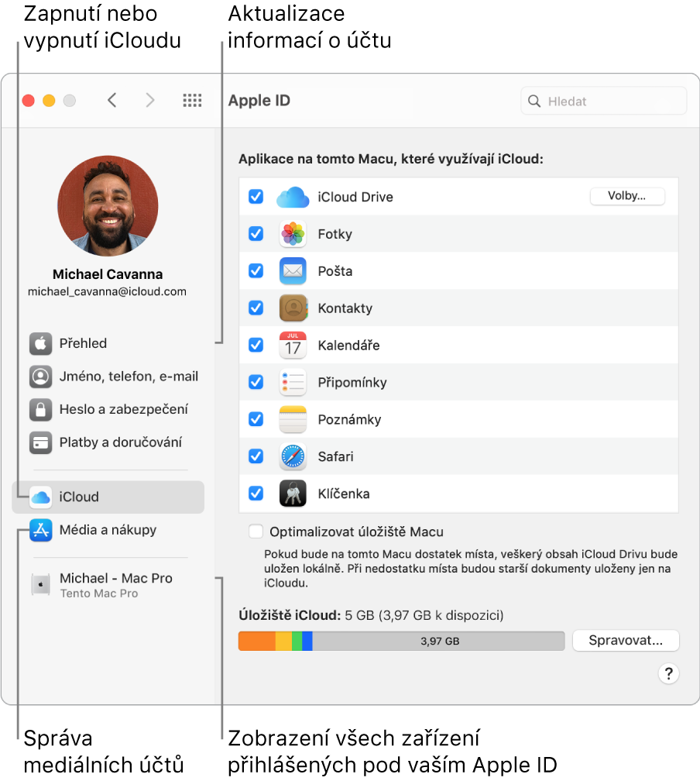Click the Michael Cavanna name text
Image resolution: width=700 pixels, height=781 pixels.
click(x=108, y=274)
